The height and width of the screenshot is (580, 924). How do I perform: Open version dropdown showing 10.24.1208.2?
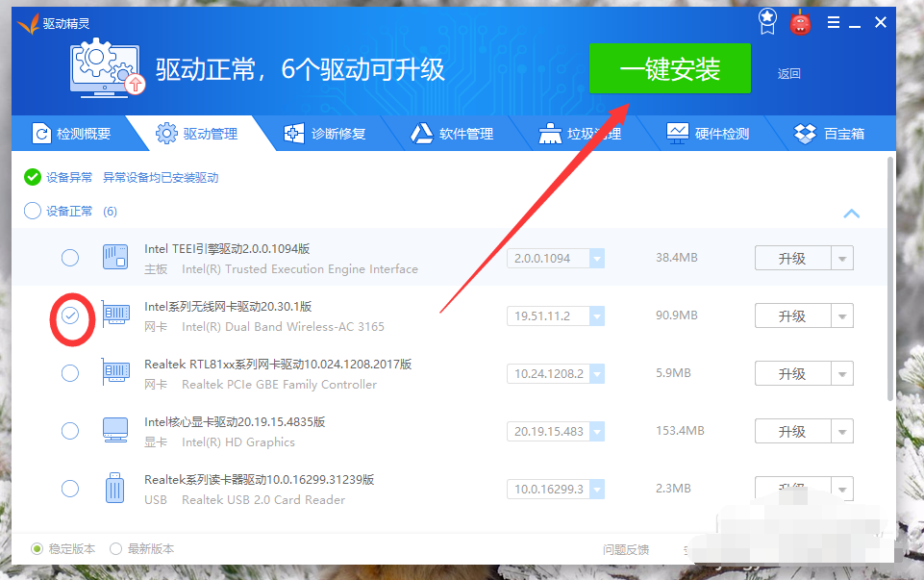(x=597, y=374)
